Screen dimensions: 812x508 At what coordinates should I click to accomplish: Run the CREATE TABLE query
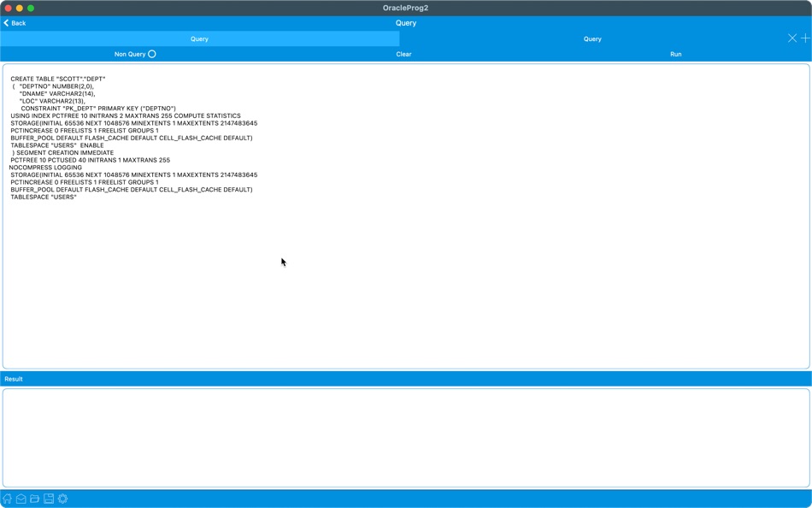[675, 53]
